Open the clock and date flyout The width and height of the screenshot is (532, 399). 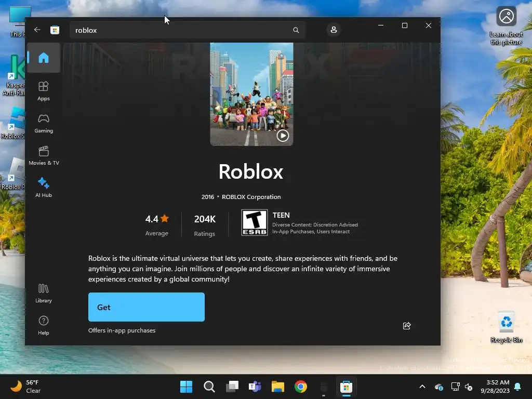point(495,387)
